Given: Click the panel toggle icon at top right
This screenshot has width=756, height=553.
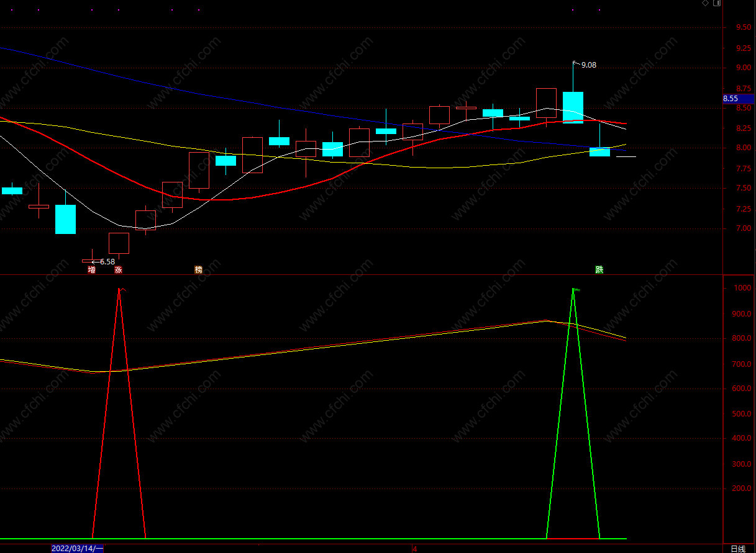Looking at the screenshot, I should tap(717, 3).
